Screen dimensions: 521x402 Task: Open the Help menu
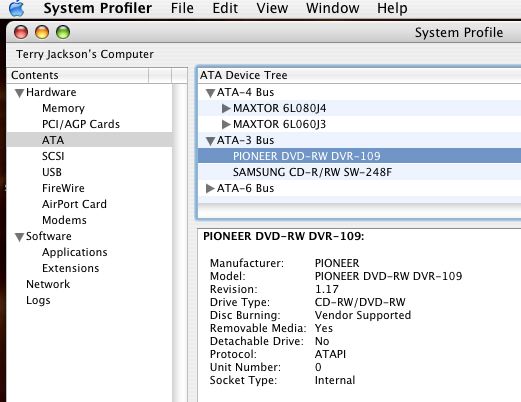click(392, 8)
